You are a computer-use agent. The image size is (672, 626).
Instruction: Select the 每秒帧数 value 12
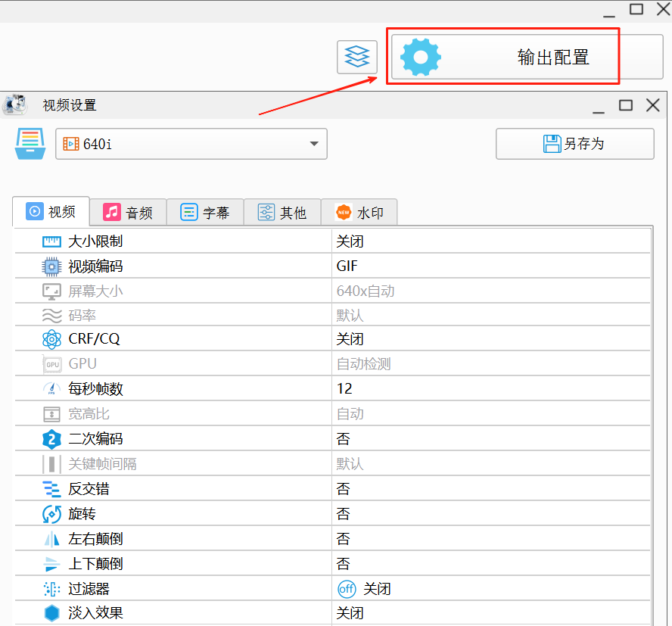[344, 388]
